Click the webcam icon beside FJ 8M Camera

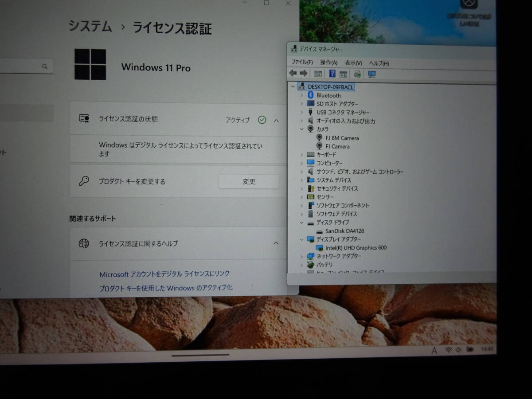[319, 138]
